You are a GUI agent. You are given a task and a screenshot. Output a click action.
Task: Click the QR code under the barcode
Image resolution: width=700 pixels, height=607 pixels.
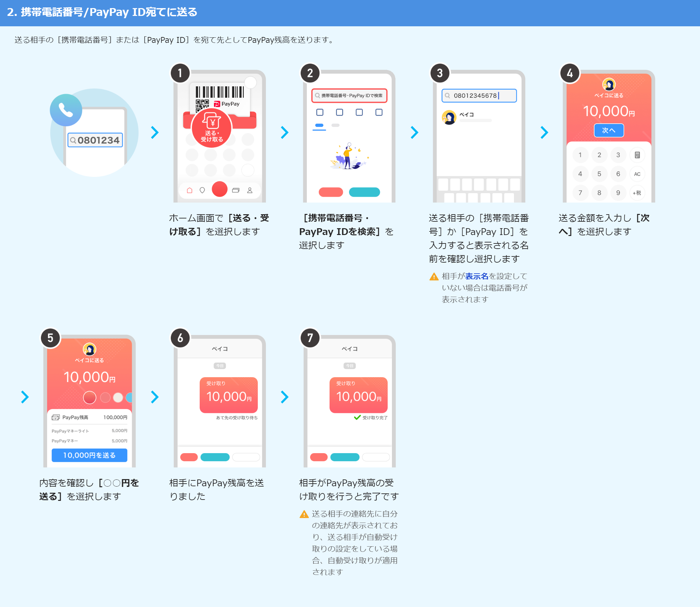pyautogui.click(x=202, y=105)
